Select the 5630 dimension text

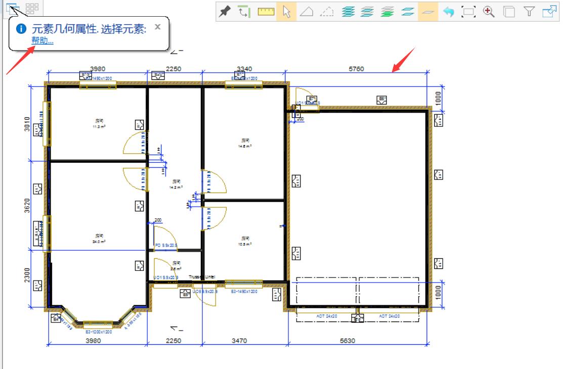[347, 341]
